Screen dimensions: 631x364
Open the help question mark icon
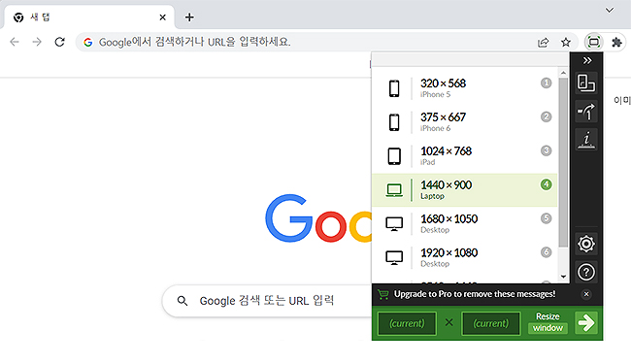click(586, 273)
